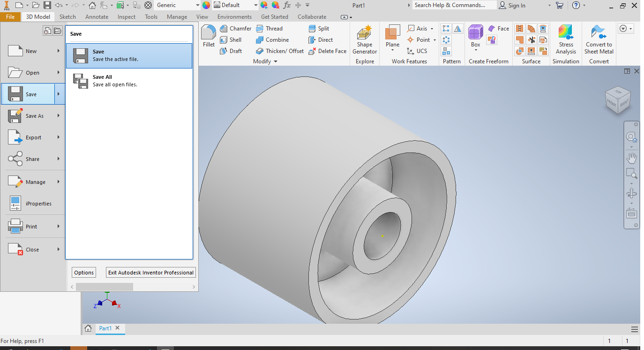Click the UCS tool
This screenshot has width=644, height=350.
[x=417, y=51]
